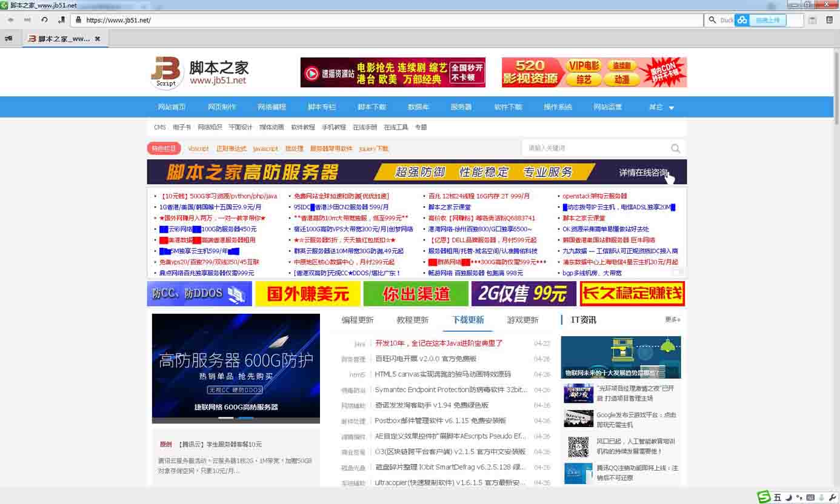Click the 长久稳定赚钱 ad tile
840x504 pixels.
[x=632, y=294]
